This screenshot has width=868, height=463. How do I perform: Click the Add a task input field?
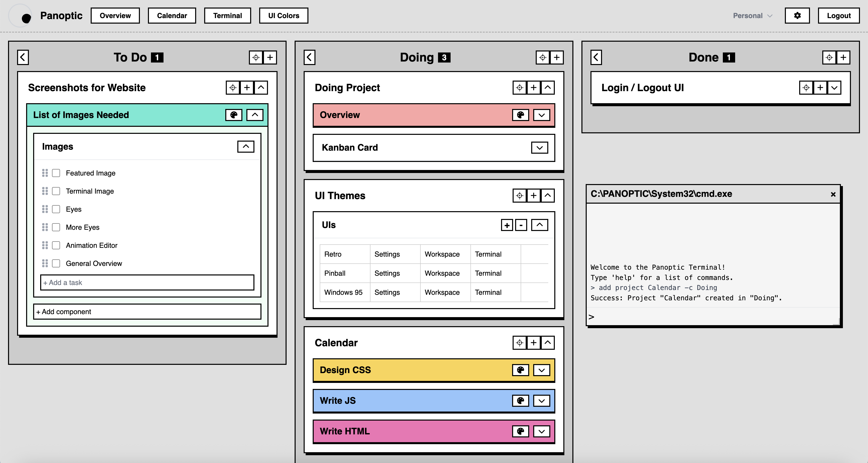pyautogui.click(x=147, y=282)
